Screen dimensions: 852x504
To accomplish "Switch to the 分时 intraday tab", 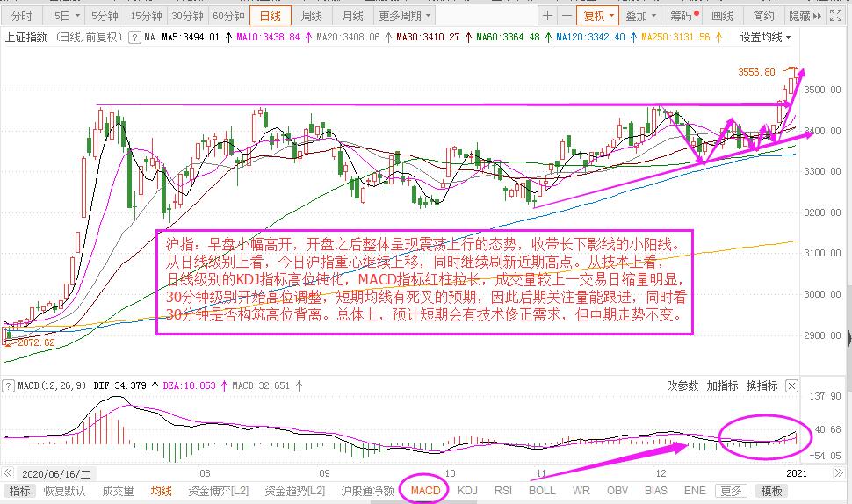I will 21,16.
